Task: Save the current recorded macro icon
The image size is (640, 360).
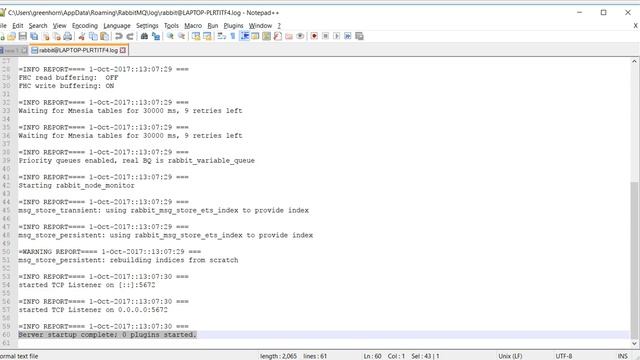Action: (x=359, y=36)
